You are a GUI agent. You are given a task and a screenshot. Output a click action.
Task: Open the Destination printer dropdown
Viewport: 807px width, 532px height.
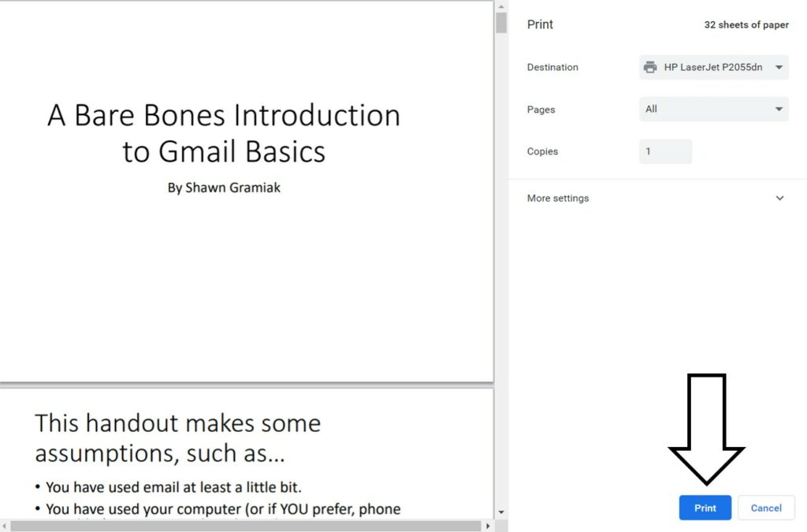coord(714,68)
